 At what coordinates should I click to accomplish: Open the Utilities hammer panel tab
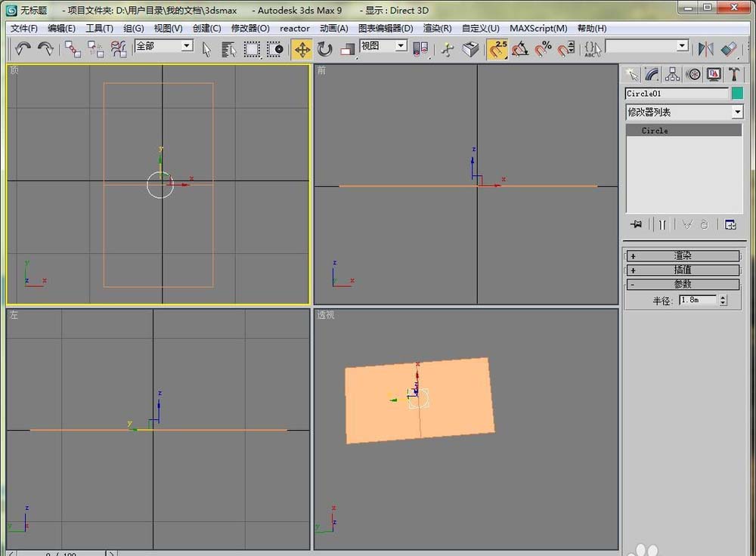tap(733, 74)
